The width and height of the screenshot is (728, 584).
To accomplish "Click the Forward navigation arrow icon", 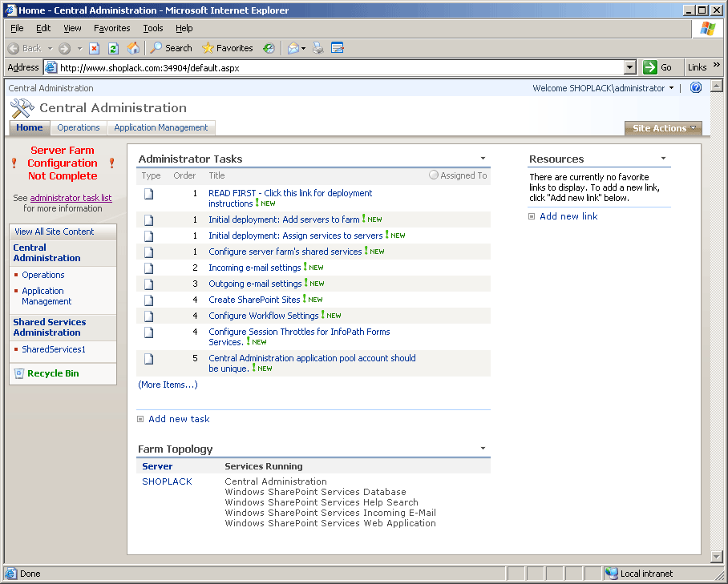I will point(64,48).
